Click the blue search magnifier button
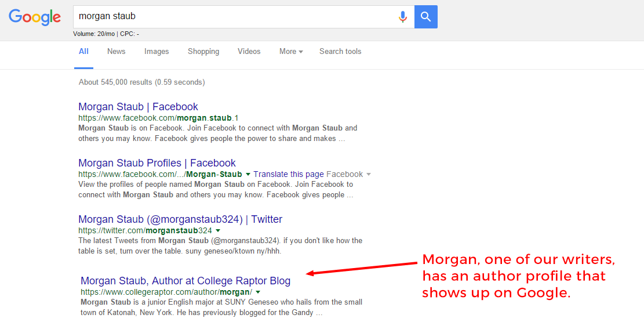 (x=426, y=17)
